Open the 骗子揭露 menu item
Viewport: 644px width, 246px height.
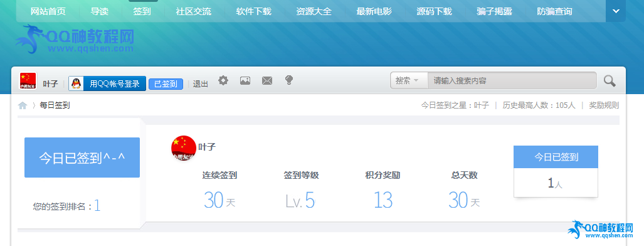(495, 11)
